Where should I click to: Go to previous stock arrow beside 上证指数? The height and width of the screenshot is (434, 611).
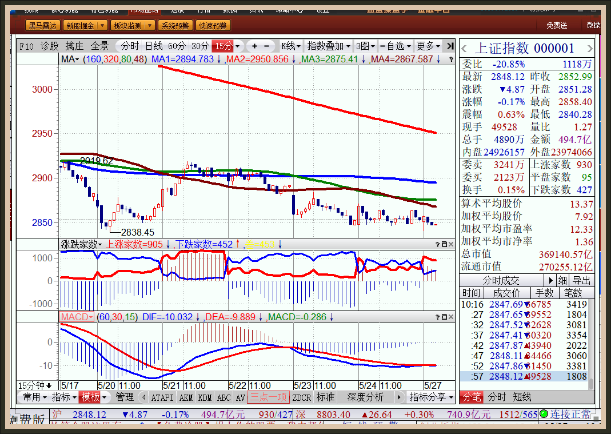click(x=464, y=49)
